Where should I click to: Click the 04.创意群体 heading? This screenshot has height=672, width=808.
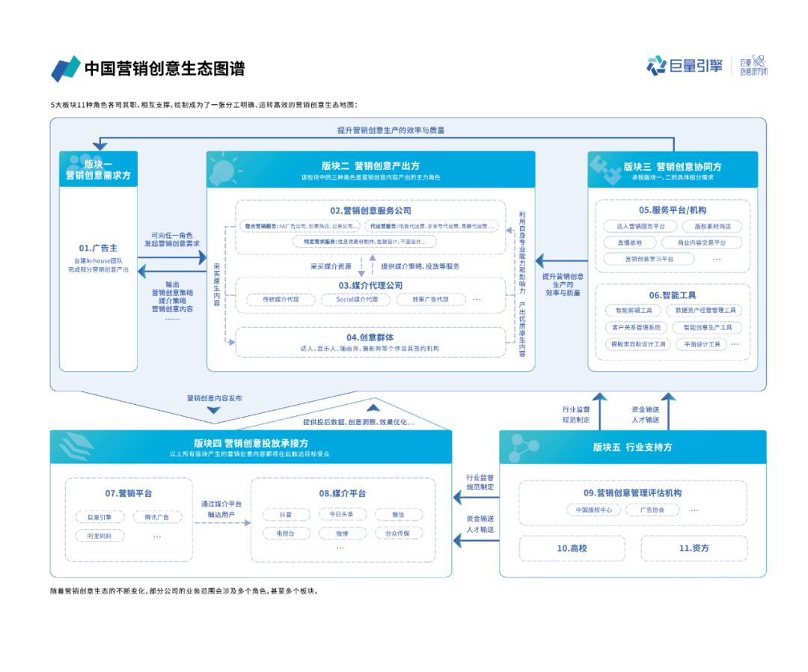pyautogui.click(x=370, y=337)
